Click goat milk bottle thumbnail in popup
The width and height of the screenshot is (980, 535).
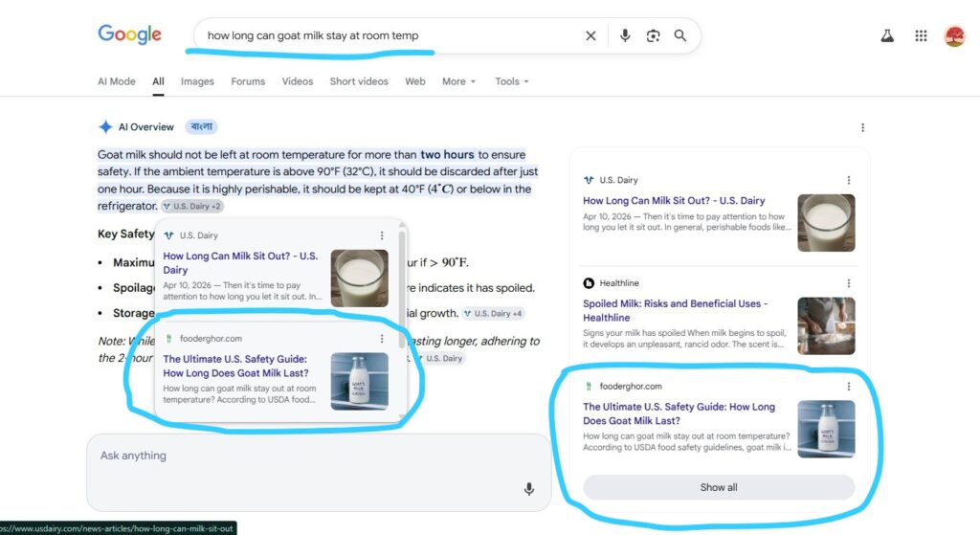360,381
